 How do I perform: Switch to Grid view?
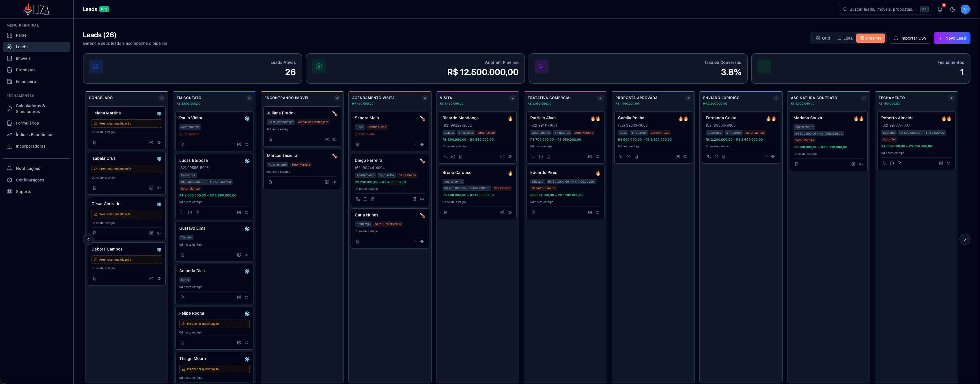pyautogui.click(x=822, y=38)
